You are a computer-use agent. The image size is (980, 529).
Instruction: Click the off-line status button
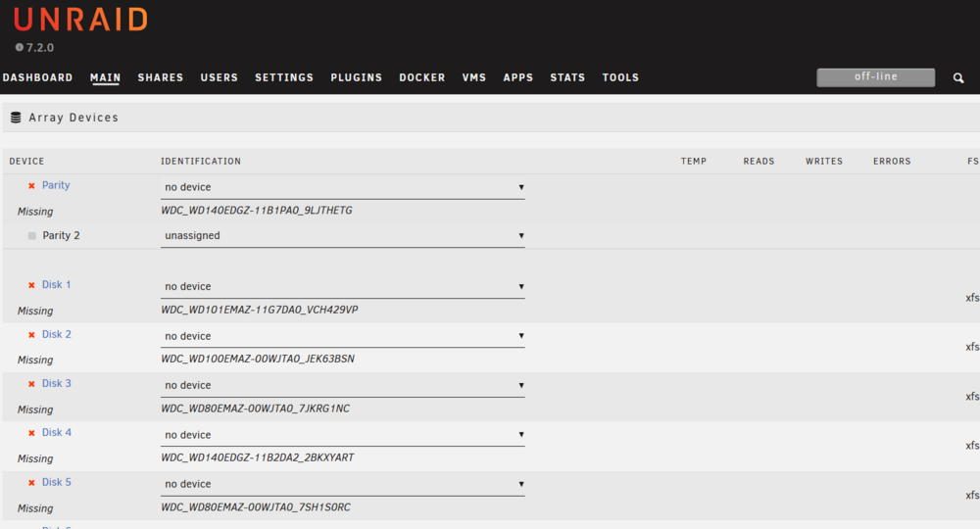pyautogui.click(x=875, y=77)
